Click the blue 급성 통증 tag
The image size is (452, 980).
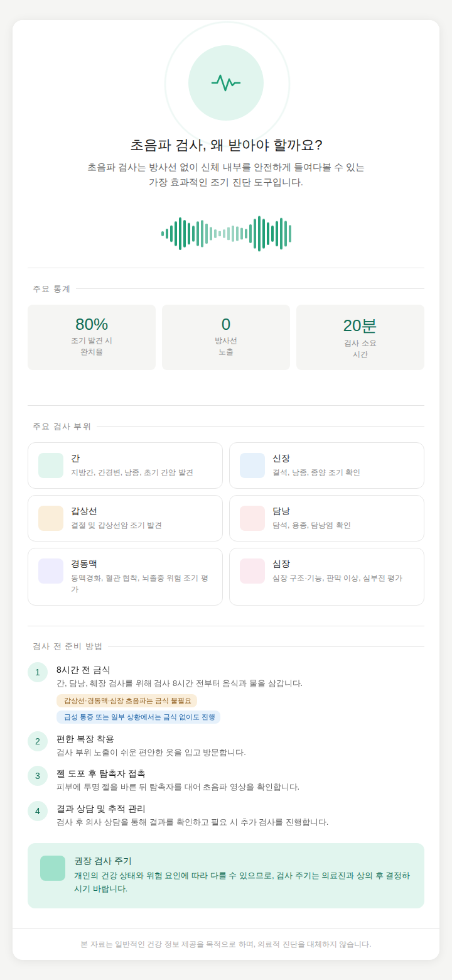(x=138, y=717)
